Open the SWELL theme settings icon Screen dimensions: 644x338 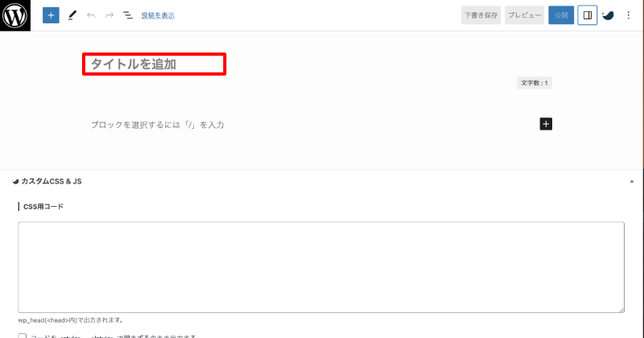[608, 15]
